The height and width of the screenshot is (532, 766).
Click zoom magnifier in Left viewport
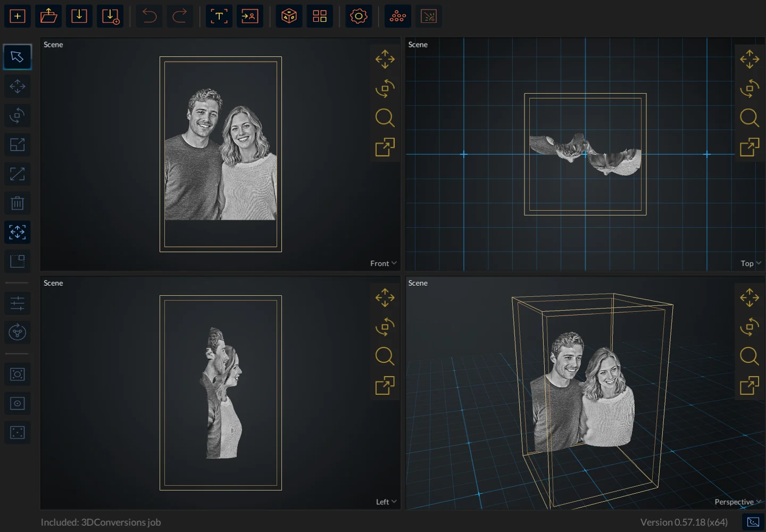385,356
